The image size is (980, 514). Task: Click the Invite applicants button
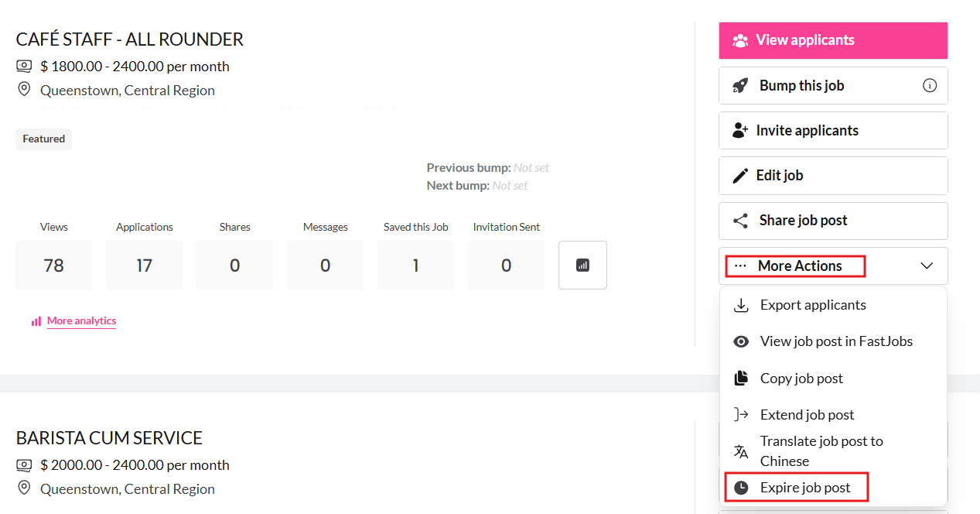click(833, 131)
